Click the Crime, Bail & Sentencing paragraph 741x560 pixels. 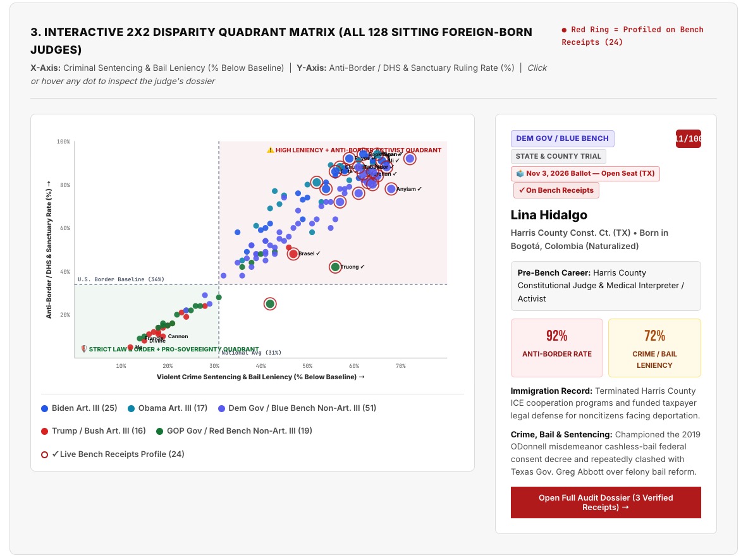[x=605, y=453]
